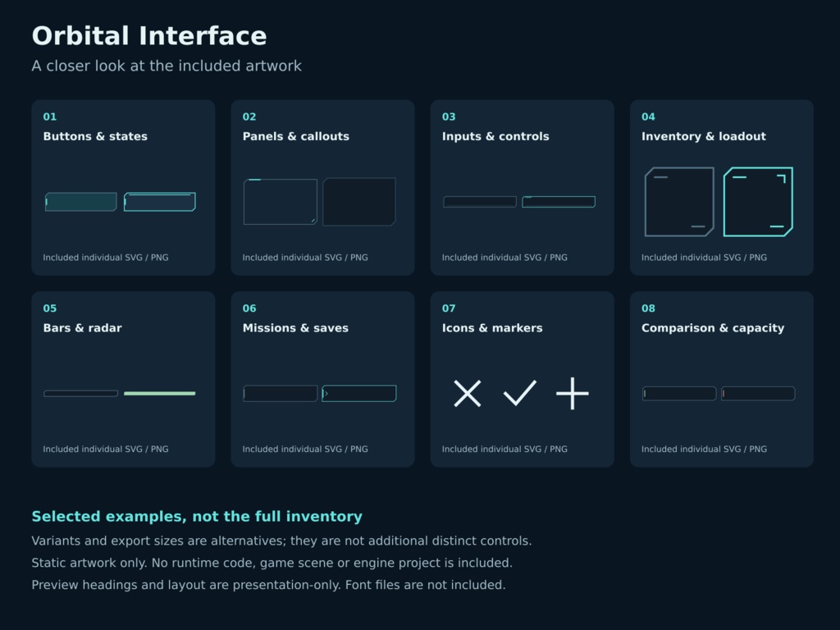Click the comparison bar with white marker
The height and width of the screenshot is (630, 840).
(x=679, y=394)
